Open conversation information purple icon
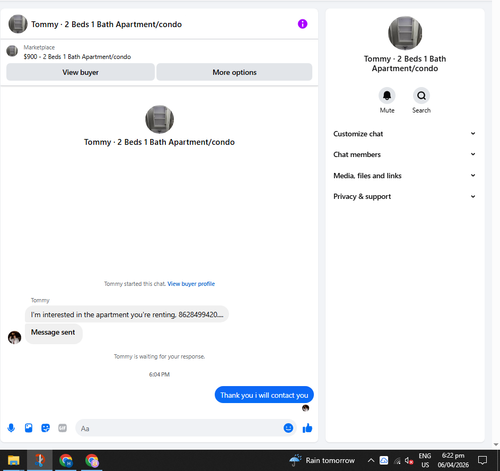The width and height of the screenshot is (500, 471). pos(302,24)
